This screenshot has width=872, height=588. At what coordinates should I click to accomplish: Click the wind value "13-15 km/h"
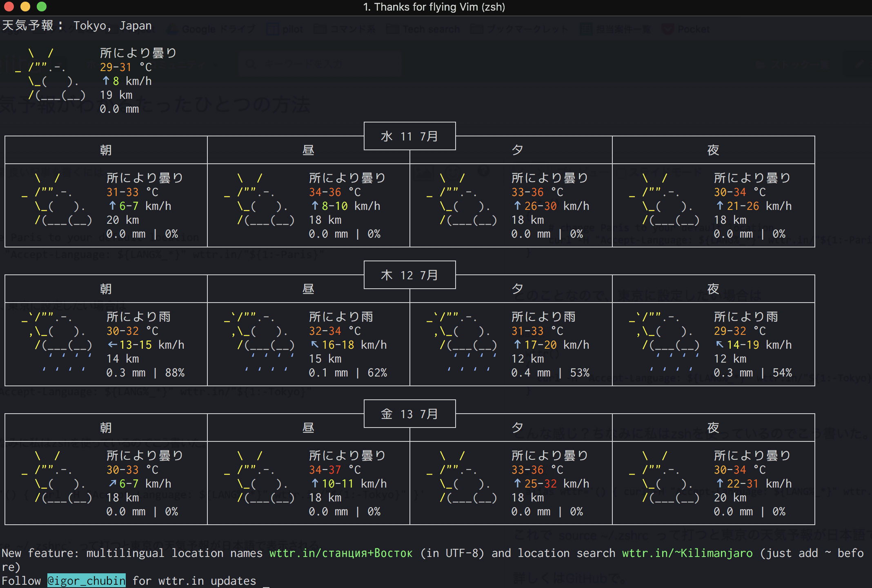pos(152,345)
